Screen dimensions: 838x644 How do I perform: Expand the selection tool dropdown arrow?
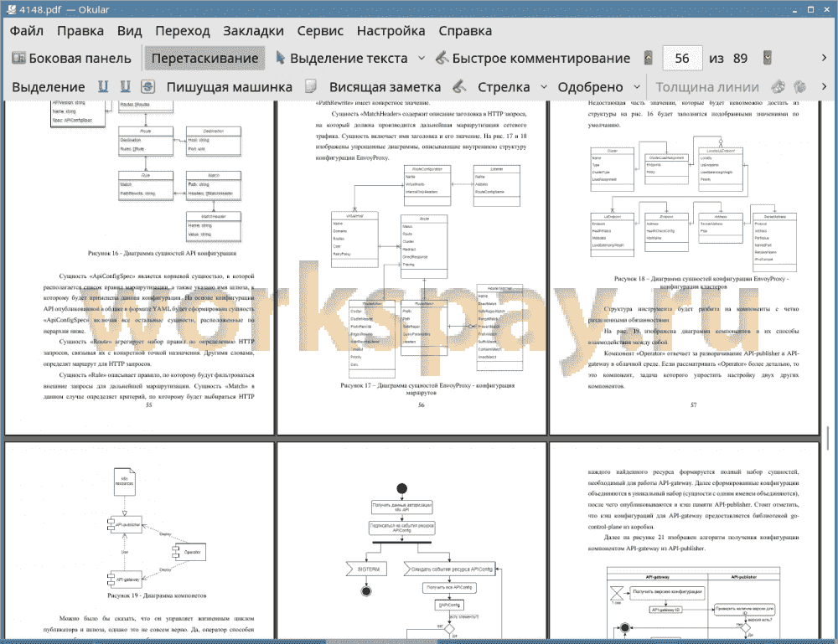[x=422, y=59]
